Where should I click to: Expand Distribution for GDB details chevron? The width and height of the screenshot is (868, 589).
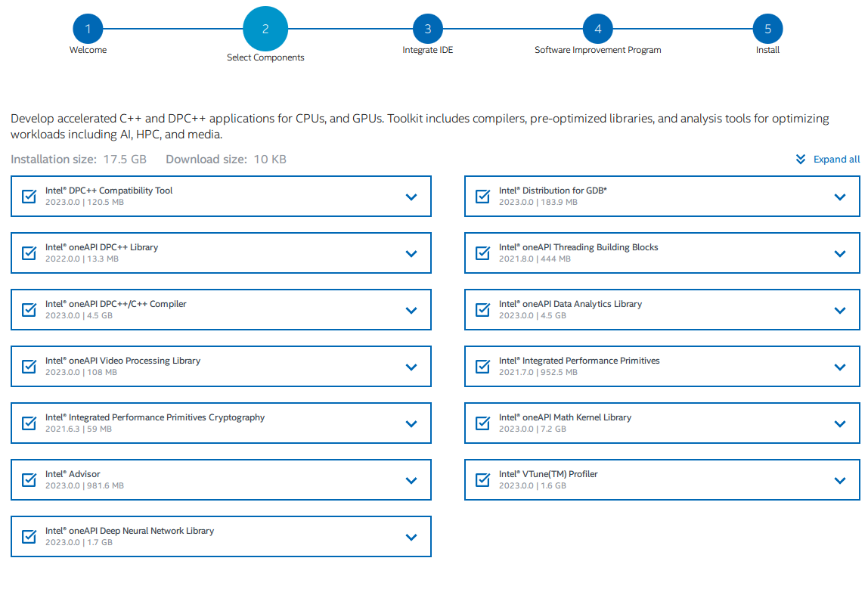[x=840, y=197]
